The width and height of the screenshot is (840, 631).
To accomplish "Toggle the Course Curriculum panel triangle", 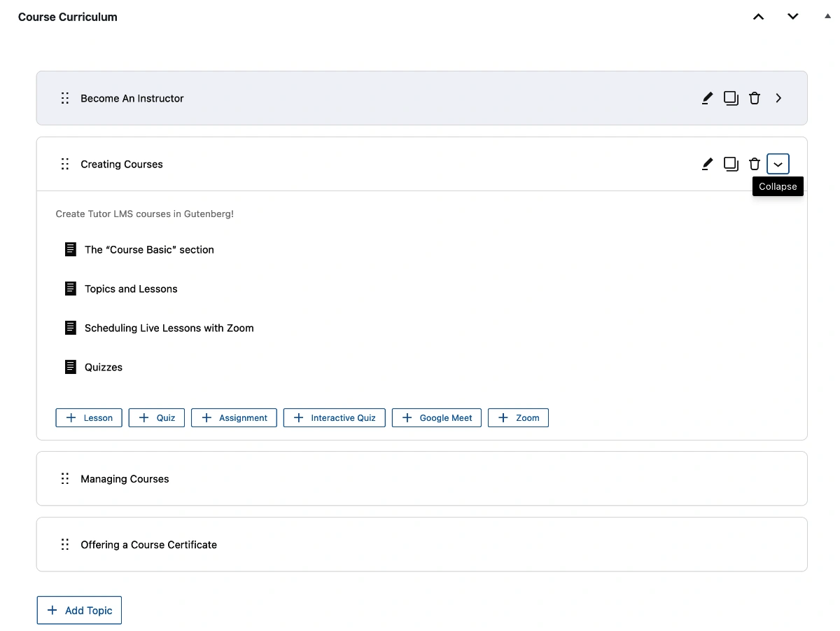I will pos(828,16).
